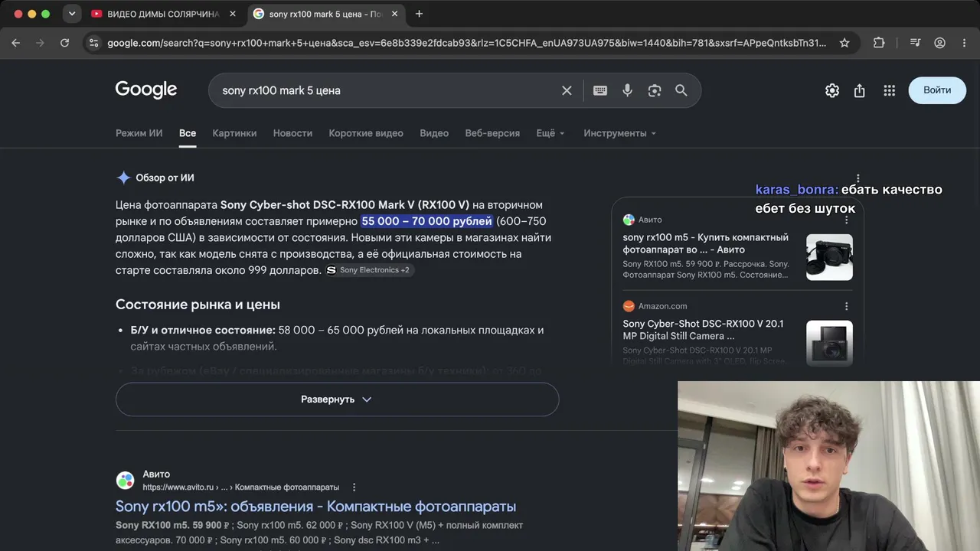Switch to the ВИДЕО ДИМЫ СОЛЯРЧИНА tab
This screenshot has width=980, height=551.
click(163, 14)
